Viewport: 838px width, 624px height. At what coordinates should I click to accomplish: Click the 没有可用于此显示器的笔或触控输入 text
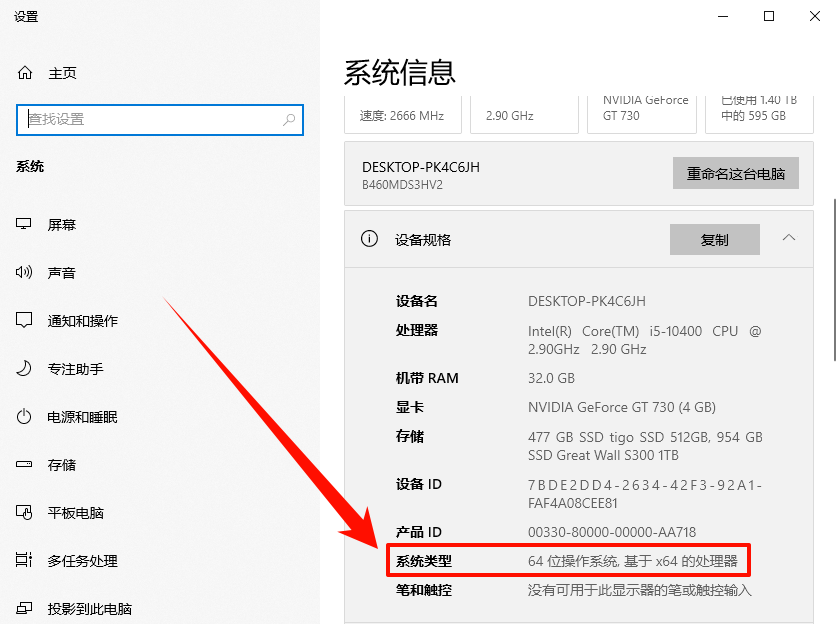pos(640,590)
